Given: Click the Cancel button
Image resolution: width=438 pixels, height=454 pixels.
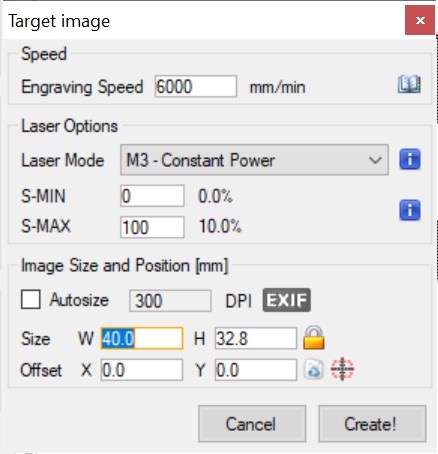Looking at the screenshot, I should [x=252, y=424].
